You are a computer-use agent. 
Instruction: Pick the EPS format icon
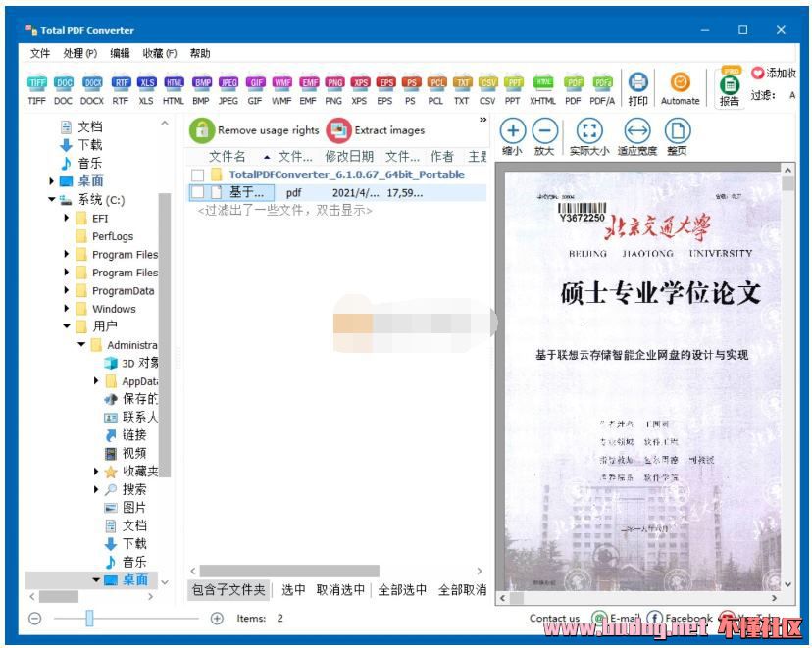pyautogui.click(x=385, y=90)
